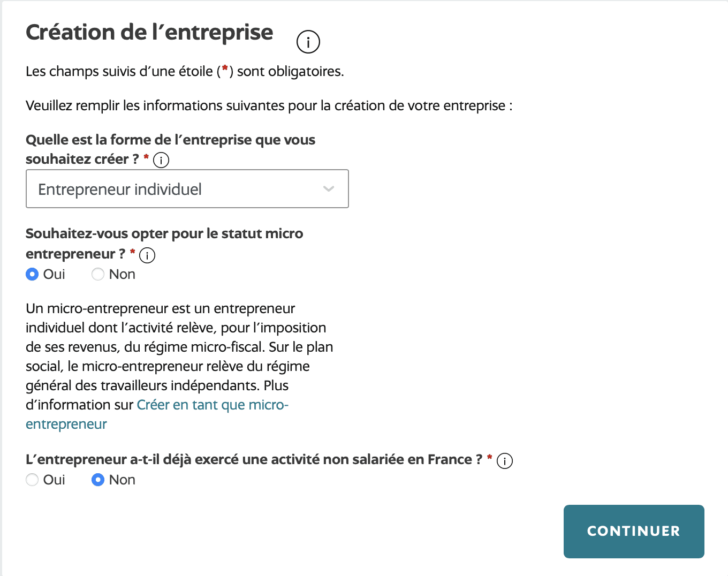This screenshot has height=576, width=728.
Task: Click the CONTINUER button
Action: [634, 532]
